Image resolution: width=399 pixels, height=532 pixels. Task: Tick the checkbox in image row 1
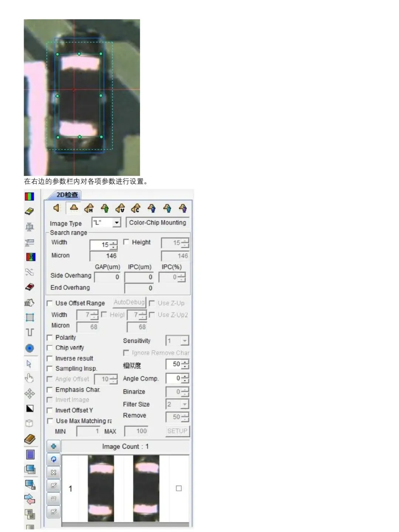click(x=179, y=488)
